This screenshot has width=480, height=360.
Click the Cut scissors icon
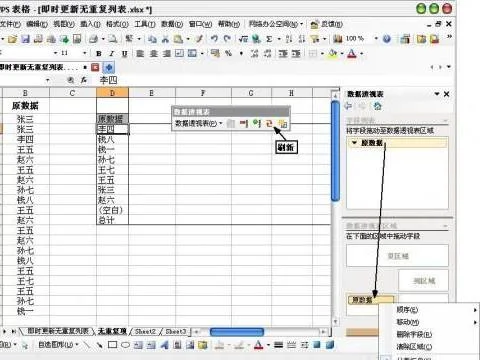(x=165, y=39)
